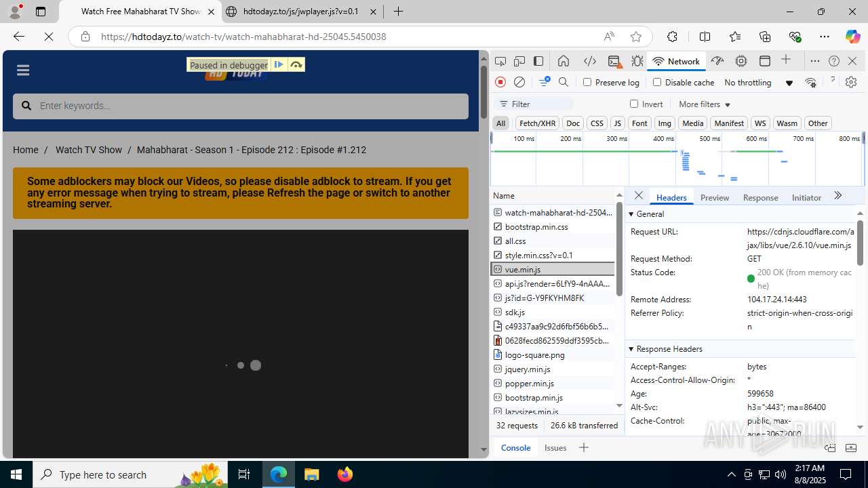Select the inspect element tool in DevTools
Screen dimensions: 868x488
click(500, 61)
